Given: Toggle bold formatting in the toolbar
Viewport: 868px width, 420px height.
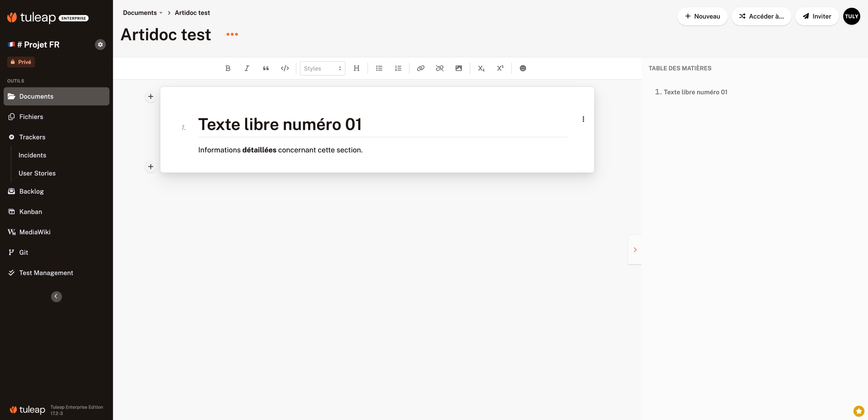Looking at the screenshot, I should pyautogui.click(x=228, y=68).
